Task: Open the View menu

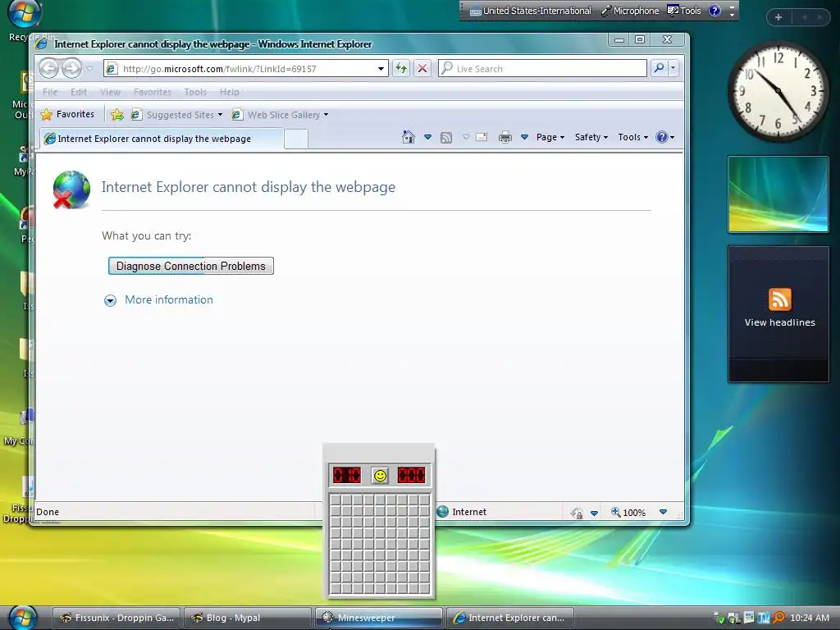Action: 110,92
